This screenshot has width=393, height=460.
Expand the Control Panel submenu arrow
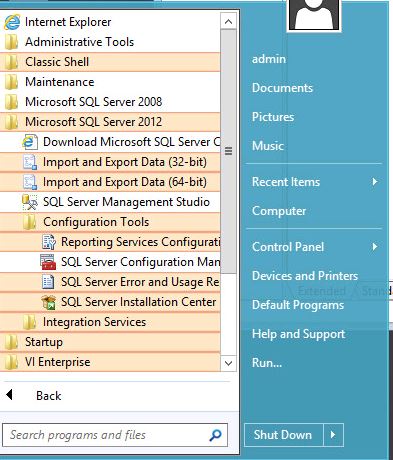[x=375, y=247]
